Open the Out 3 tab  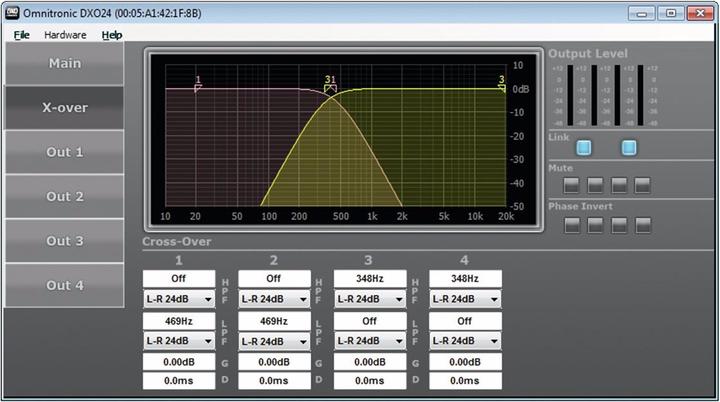(x=65, y=241)
